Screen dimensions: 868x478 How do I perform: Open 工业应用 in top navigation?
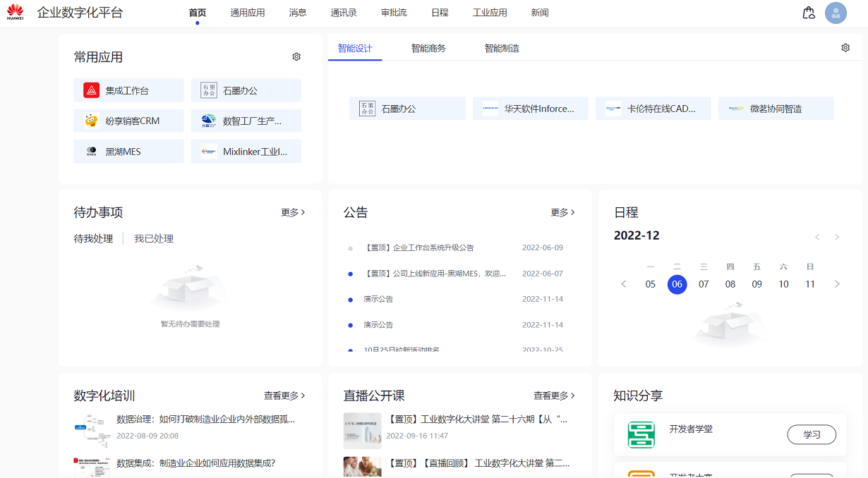coord(490,13)
